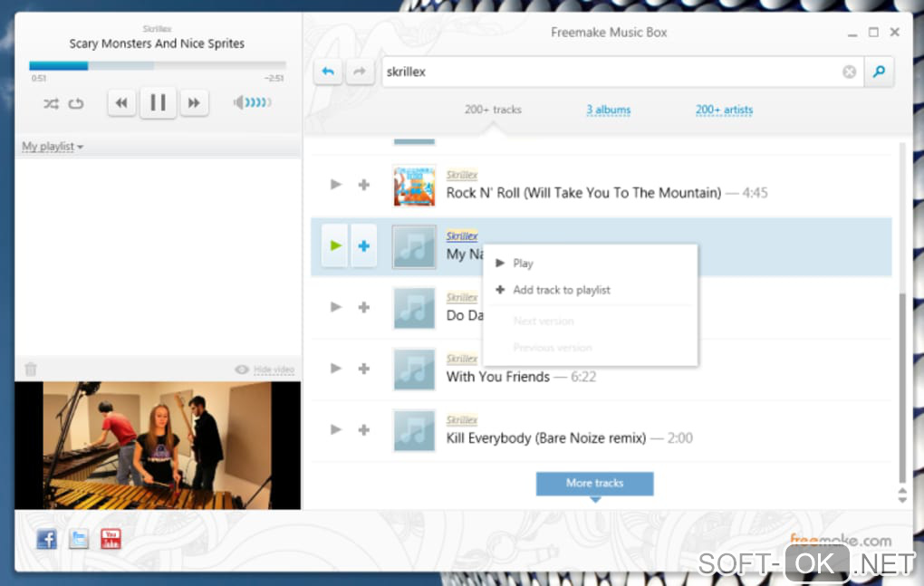Click the track list vertical scrollbar
Image resolution: width=924 pixels, height=586 pixels.
[902, 388]
